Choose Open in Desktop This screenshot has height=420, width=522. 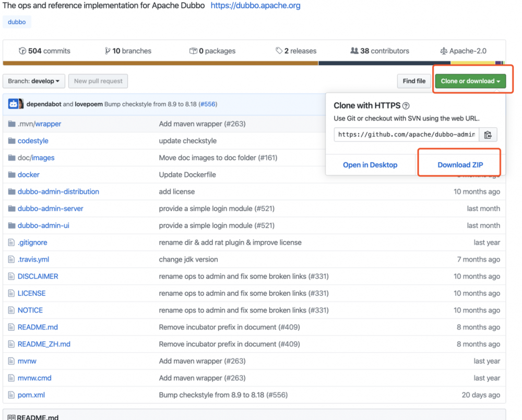(x=370, y=165)
